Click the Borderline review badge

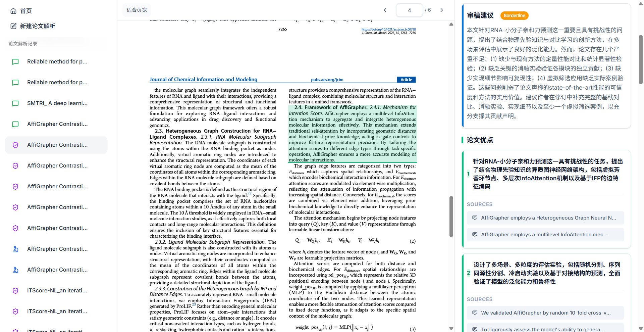click(x=514, y=15)
